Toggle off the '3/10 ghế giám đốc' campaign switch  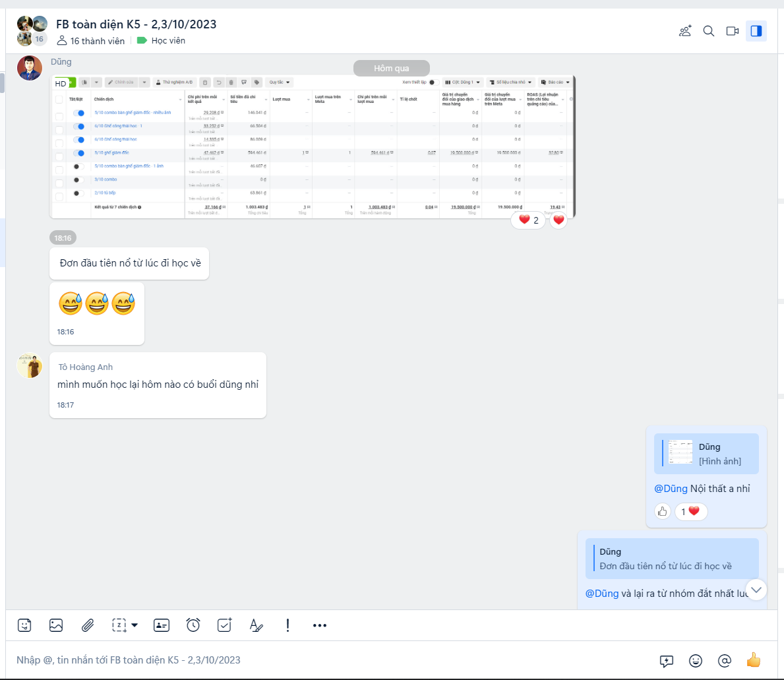click(x=79, y=154)
